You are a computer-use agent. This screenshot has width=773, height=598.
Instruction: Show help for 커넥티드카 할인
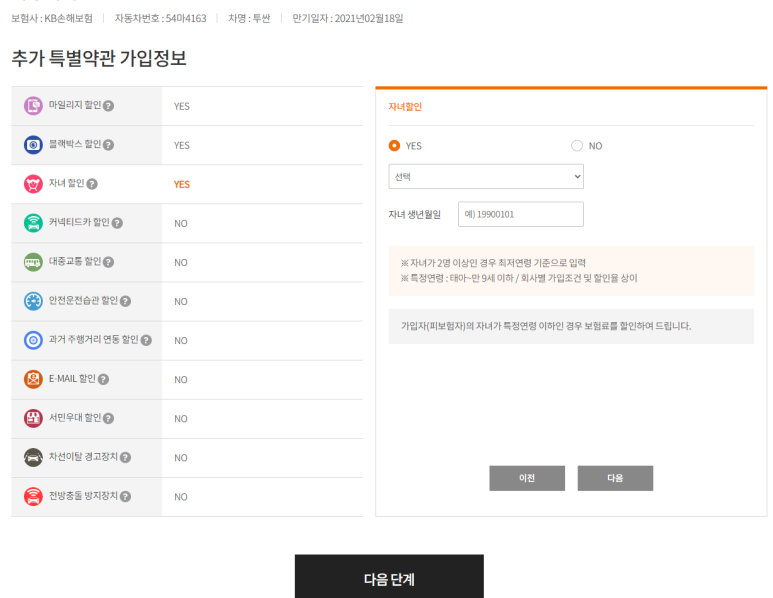pyautogui.click(x=117, y=223)
